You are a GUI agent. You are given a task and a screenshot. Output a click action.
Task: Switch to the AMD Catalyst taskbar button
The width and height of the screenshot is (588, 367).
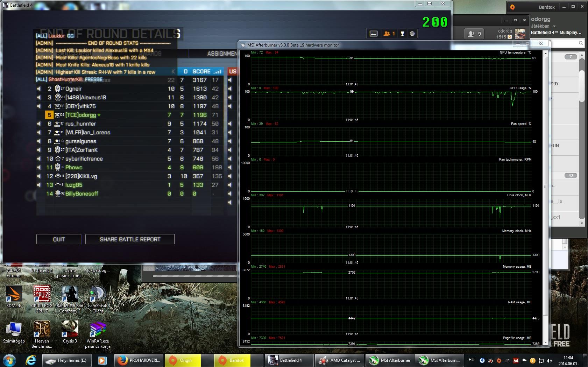pos(339,360)
